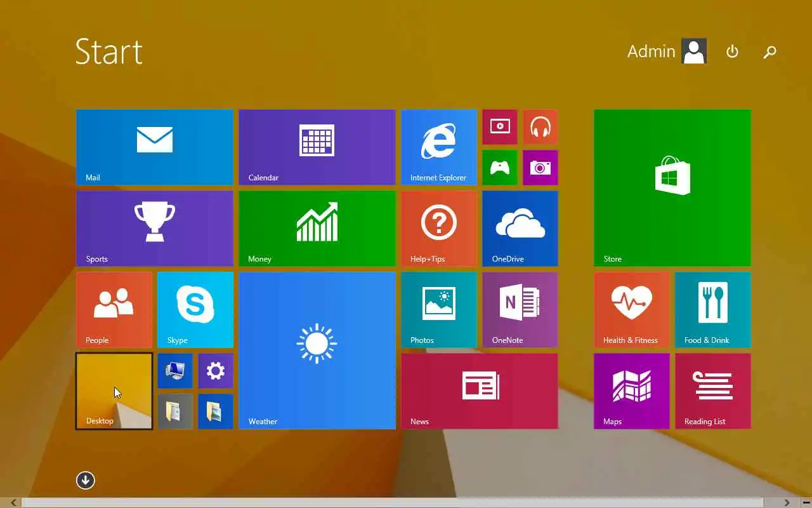
Task: Open the small PC settings gear tile
Action: 216,371
